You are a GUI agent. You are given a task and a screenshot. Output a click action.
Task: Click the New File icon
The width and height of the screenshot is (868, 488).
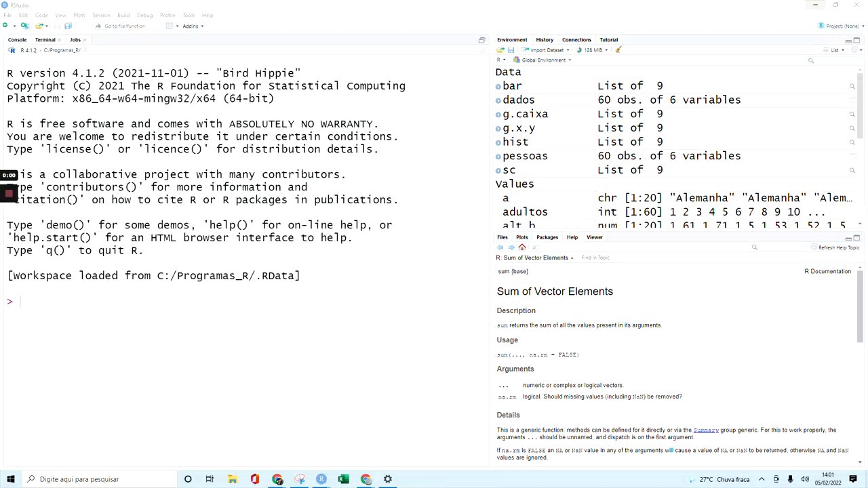point(5,26)
